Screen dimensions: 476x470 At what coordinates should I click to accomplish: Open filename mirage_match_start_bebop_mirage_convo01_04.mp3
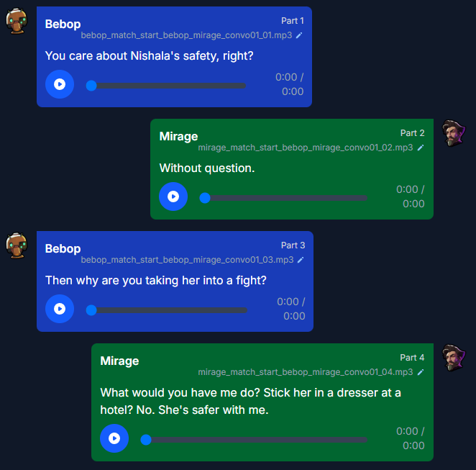306,372
